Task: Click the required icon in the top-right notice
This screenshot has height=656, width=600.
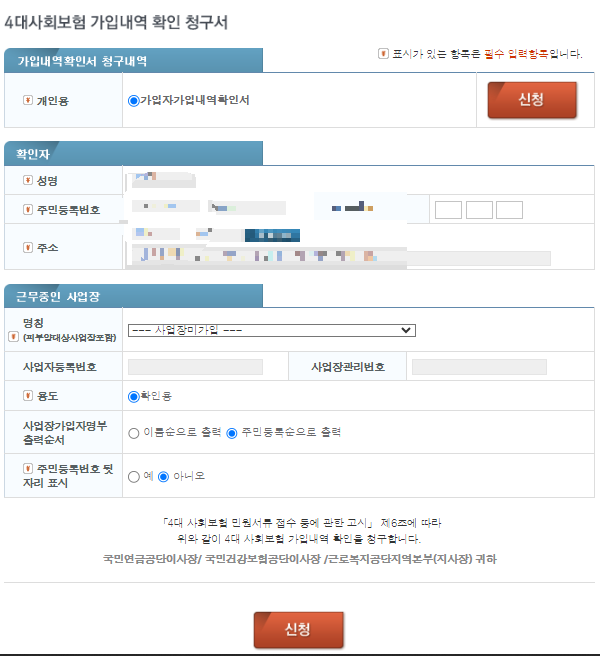Action: (383, 54)
